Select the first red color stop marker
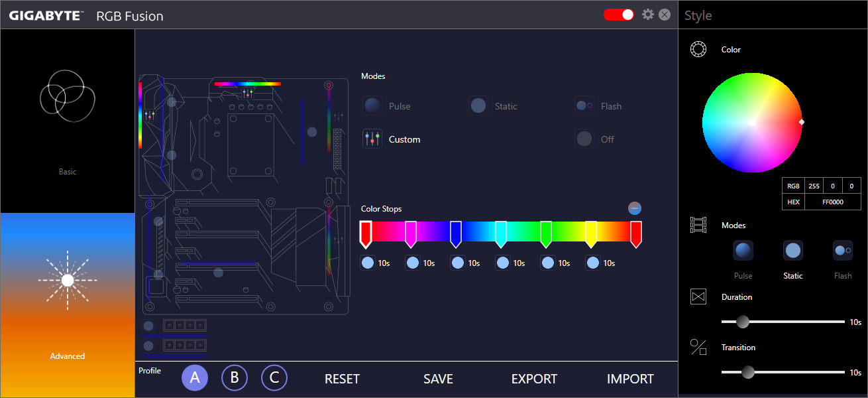The height and width of the screenshot is (398, 868). 366,234
